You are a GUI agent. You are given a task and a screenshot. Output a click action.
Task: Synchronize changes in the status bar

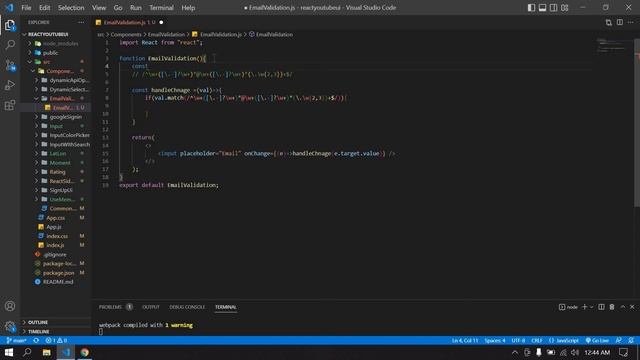36,340
